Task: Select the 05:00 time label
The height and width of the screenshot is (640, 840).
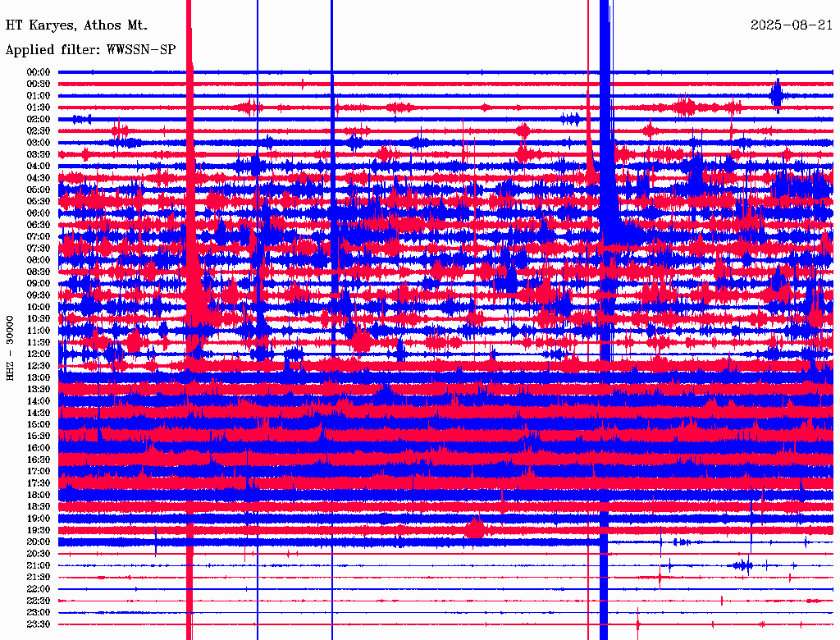Action: [39, 190]
